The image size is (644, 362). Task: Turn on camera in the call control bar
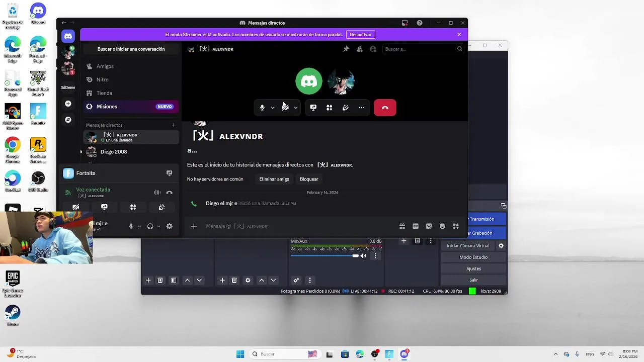(x=285, y=108)
